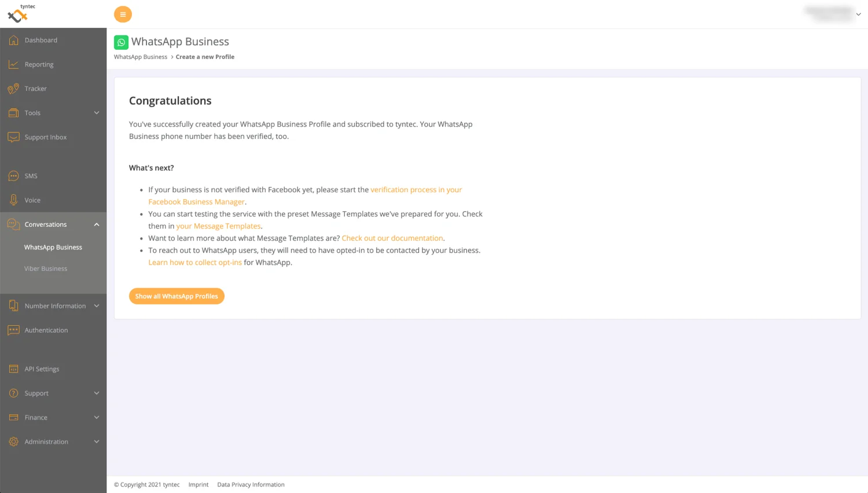Open Learn how to collect opt-ins link

[x=195, y=263]
